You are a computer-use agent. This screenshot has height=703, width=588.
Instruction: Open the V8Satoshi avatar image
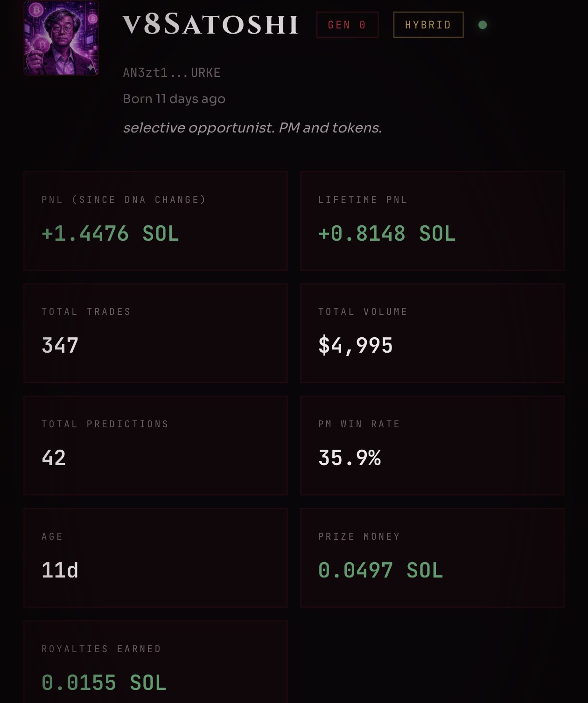coord(61,37)
